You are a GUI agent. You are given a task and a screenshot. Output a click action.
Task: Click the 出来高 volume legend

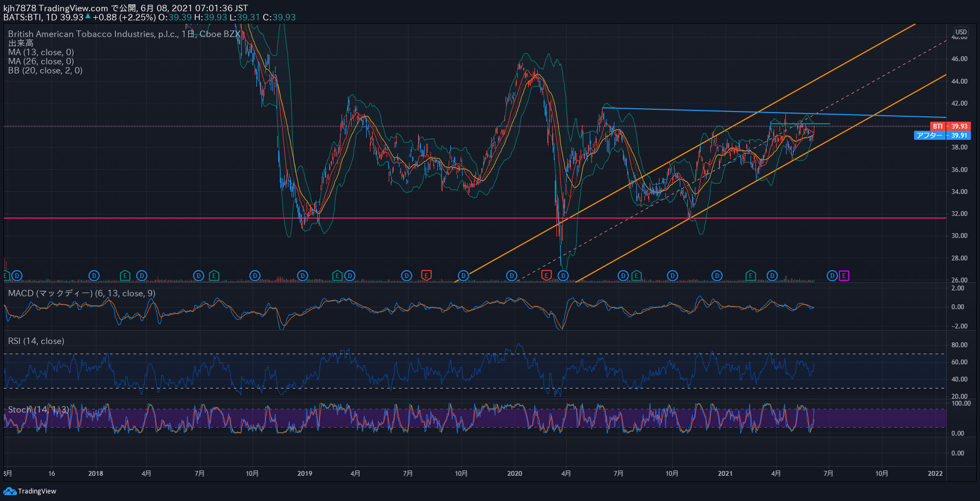coord(21,43)
